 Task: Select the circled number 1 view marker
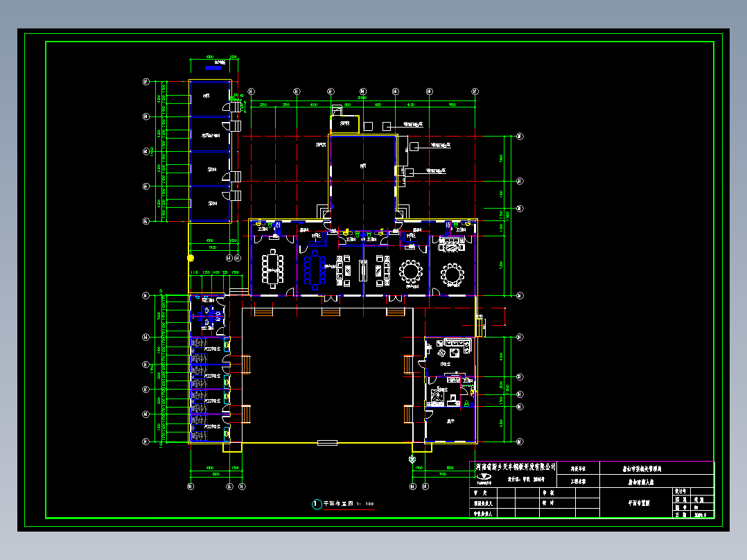click(317, 504)
